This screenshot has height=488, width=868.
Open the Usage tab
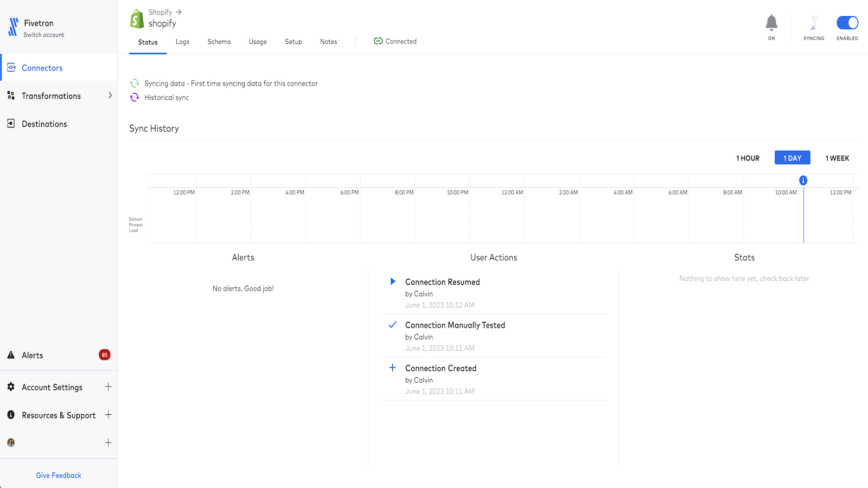tap(258, 42)
